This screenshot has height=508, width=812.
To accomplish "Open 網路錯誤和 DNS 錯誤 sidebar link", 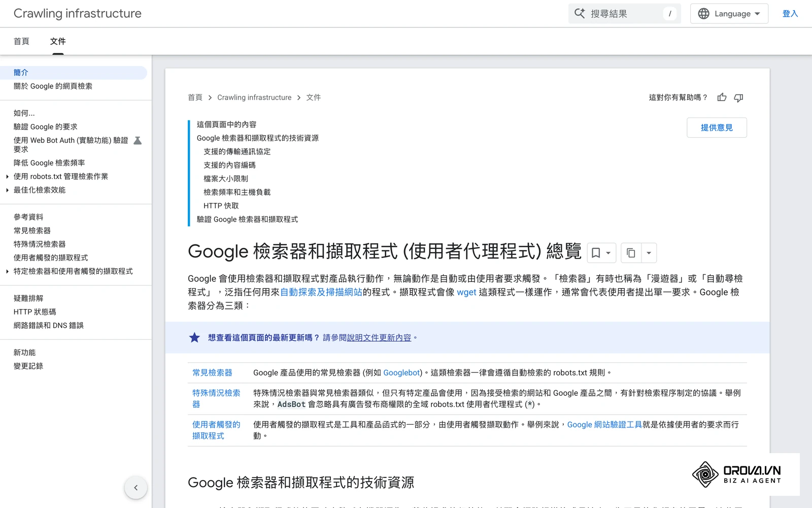I will 49,326.
